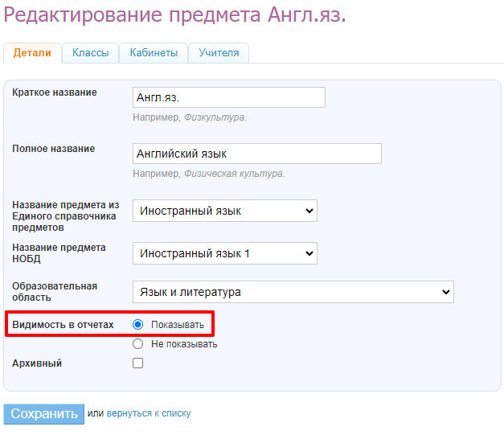Select the Показывать radio button
Screen dimensions: 504x435
(138, 325)
